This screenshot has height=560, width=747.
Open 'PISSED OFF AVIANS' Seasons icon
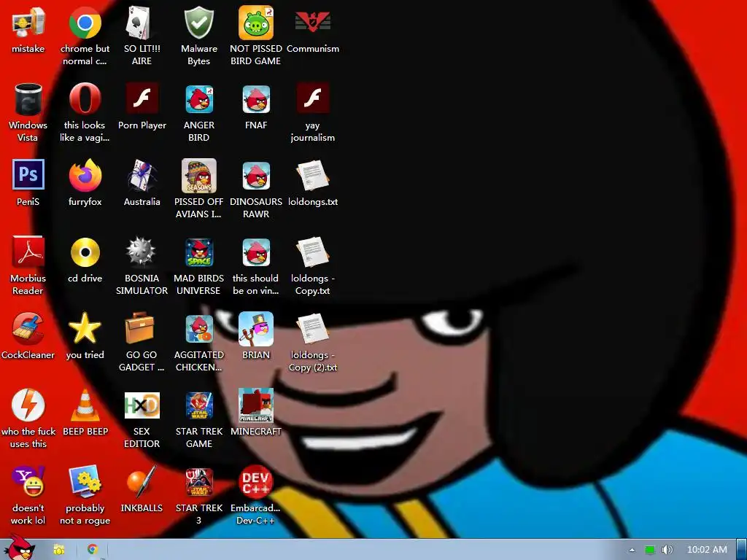click(198, 176)
